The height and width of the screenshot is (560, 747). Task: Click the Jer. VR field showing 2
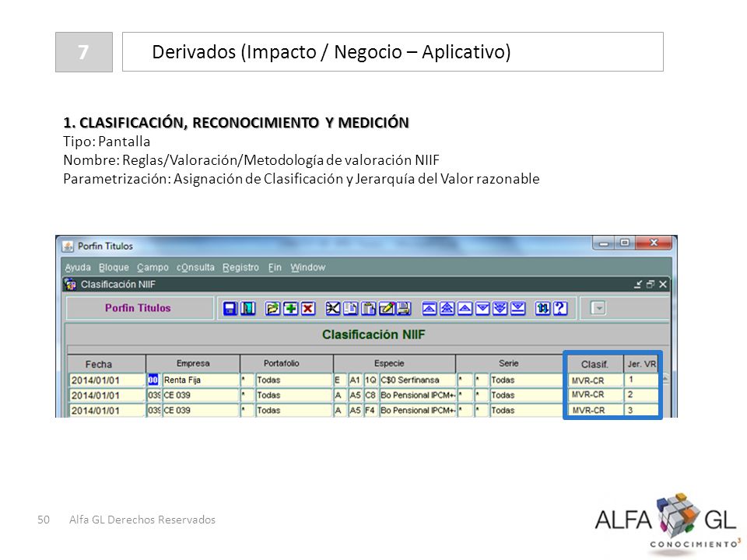click(x=642, y=395)
